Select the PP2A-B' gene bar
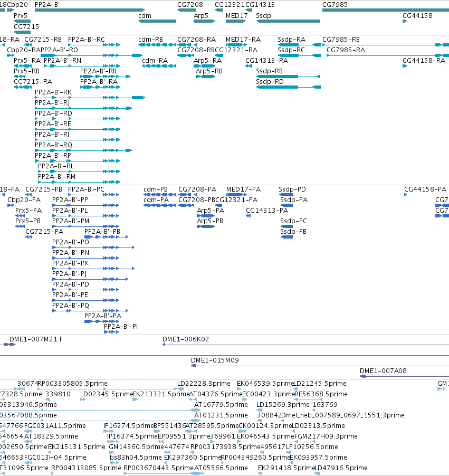 90,11
